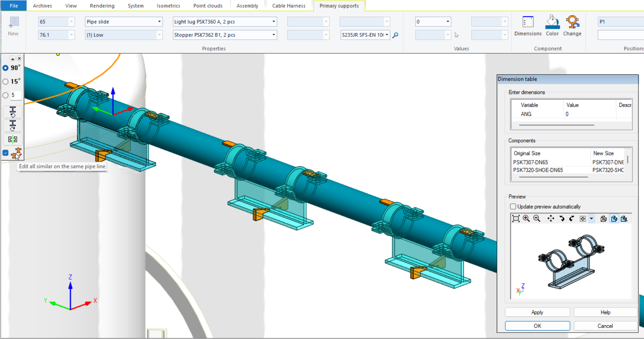This screenshot has height=339, width=644.
Task: Open the Stopper PSK7362 B1 dropdown
Action: 273,35
